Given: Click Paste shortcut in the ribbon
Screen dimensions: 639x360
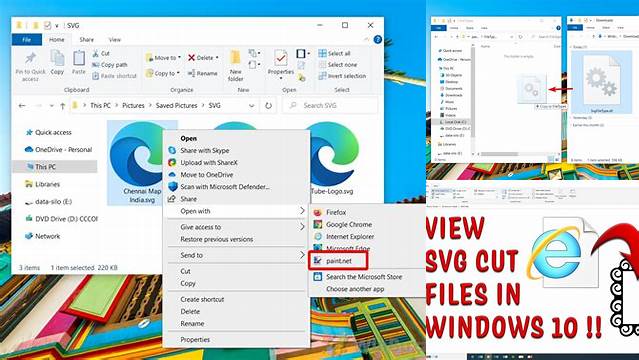Looking at the screenshot, I should pos(114,76).
